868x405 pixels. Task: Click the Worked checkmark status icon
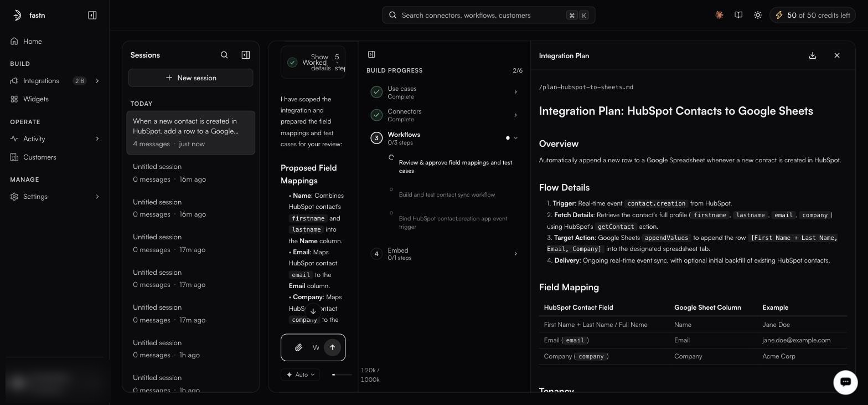[292, 63]
